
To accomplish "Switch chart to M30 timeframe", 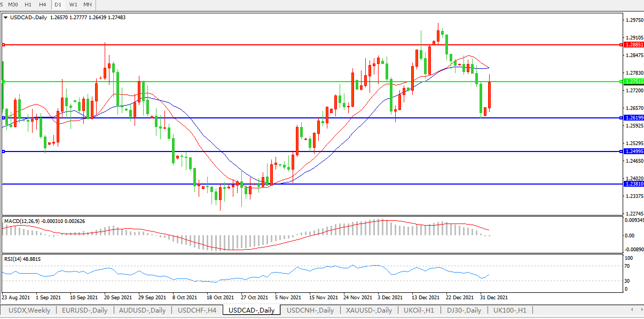I will pos(13,4).
